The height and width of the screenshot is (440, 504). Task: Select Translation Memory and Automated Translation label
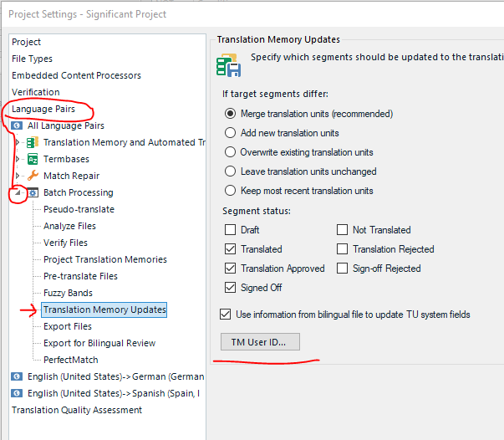125,142
